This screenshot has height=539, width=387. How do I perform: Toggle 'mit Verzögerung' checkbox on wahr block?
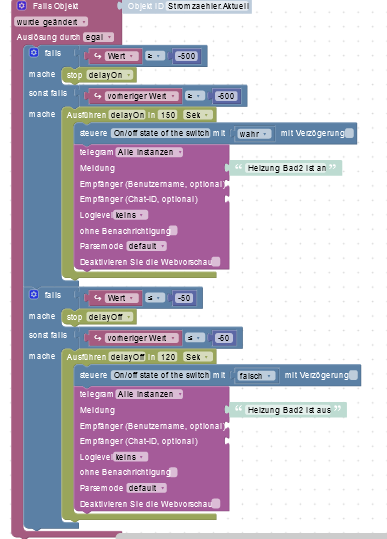pos(349,133)
